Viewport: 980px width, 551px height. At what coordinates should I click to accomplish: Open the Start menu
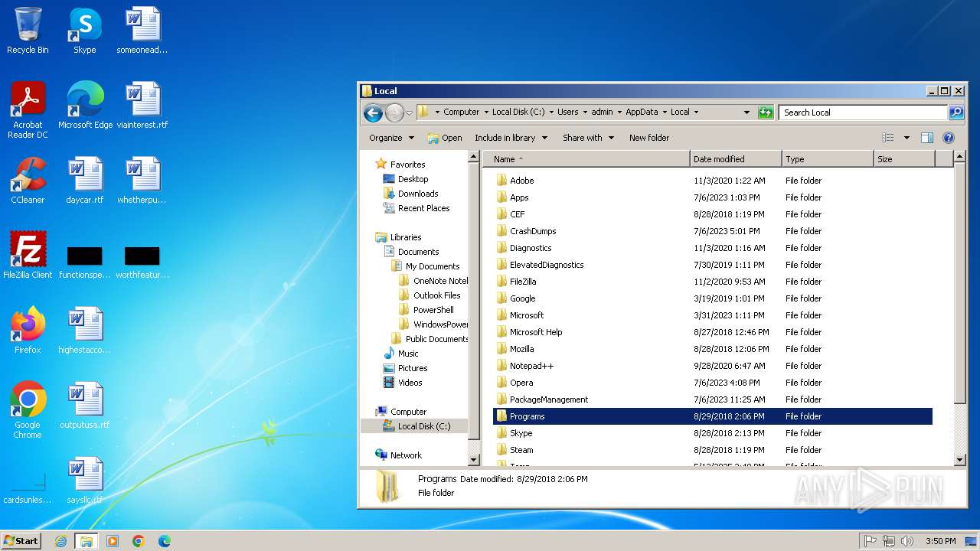(x=21, y=541)
